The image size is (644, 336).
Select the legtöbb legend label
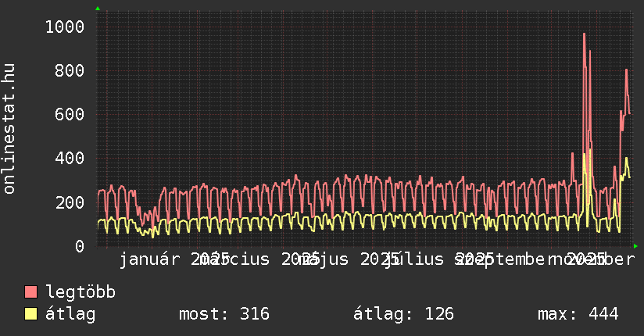[x=80, y=292]
